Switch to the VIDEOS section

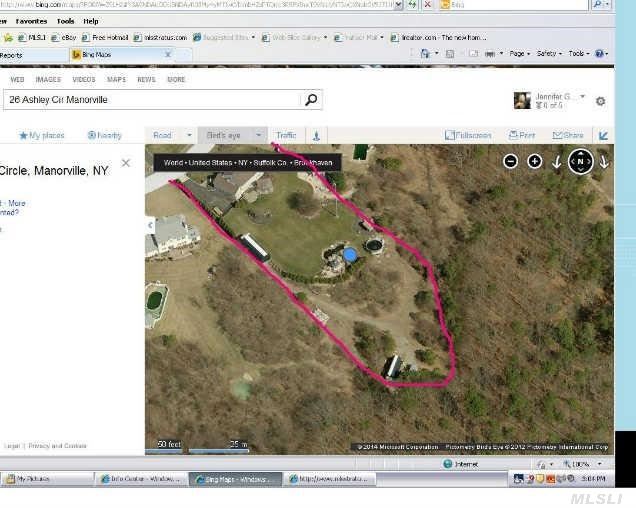tap(84, 79)
